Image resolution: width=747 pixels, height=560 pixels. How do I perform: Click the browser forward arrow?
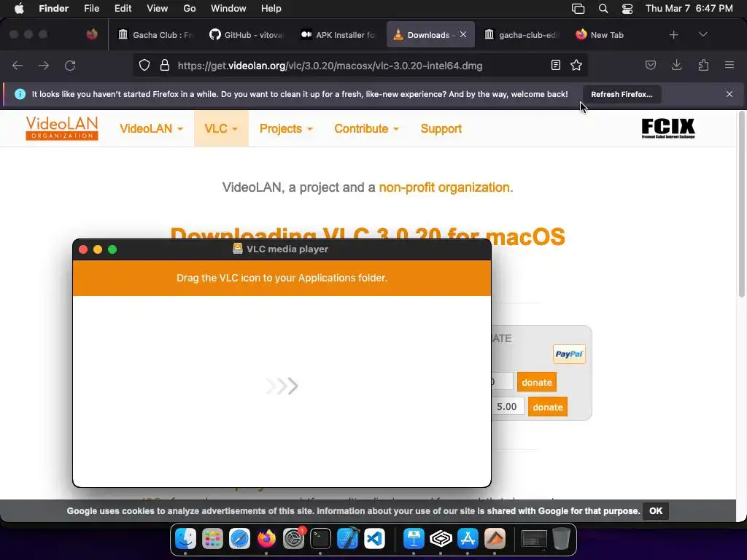[x=44, y=66]
